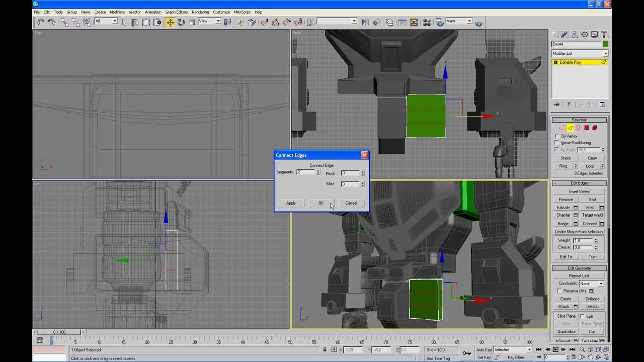Open the Modifier List dropdown

click(x=580, y=53)
